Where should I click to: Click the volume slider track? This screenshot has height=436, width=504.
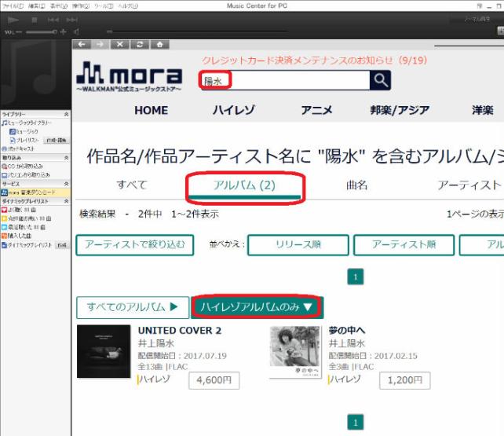pyautogui.click(x=41, y=32)
